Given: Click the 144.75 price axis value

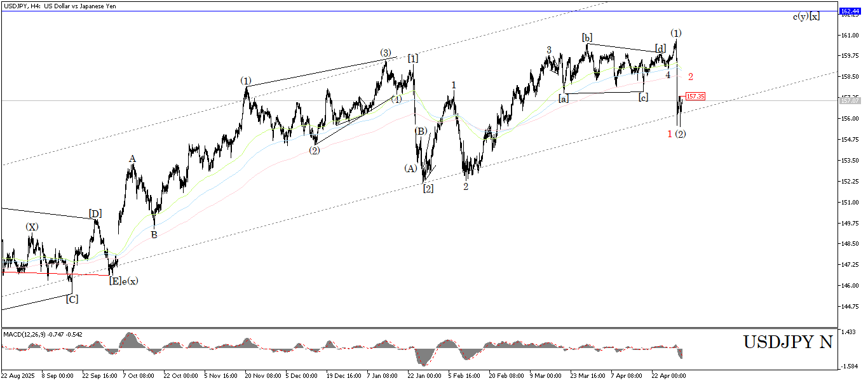Looking at the screenshot, I should (x=849, y=307).
